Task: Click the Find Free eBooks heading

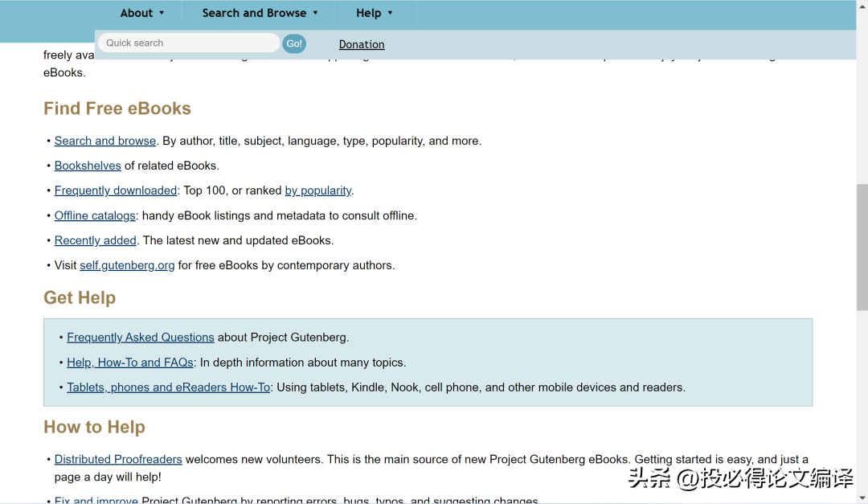Action: click(117, 108)
